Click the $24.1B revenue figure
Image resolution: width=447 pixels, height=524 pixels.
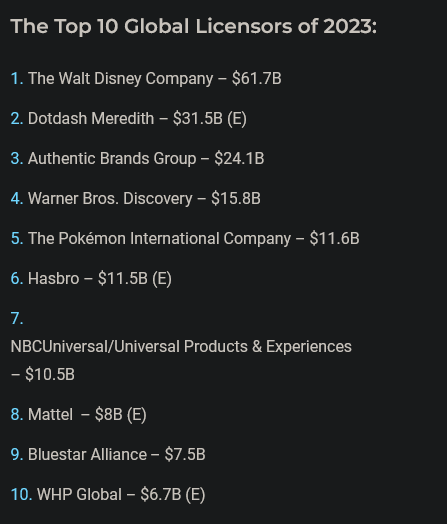[239, 158]
